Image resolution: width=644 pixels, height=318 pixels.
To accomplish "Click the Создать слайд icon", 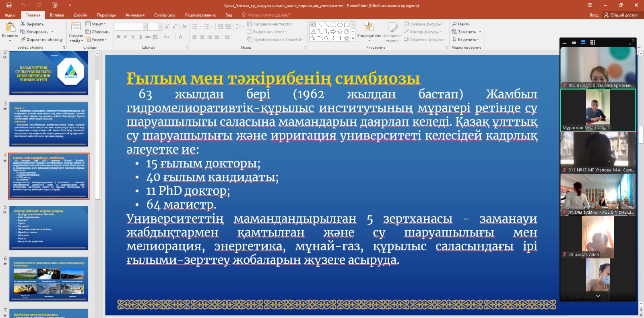I will click(x=76, y=27).
